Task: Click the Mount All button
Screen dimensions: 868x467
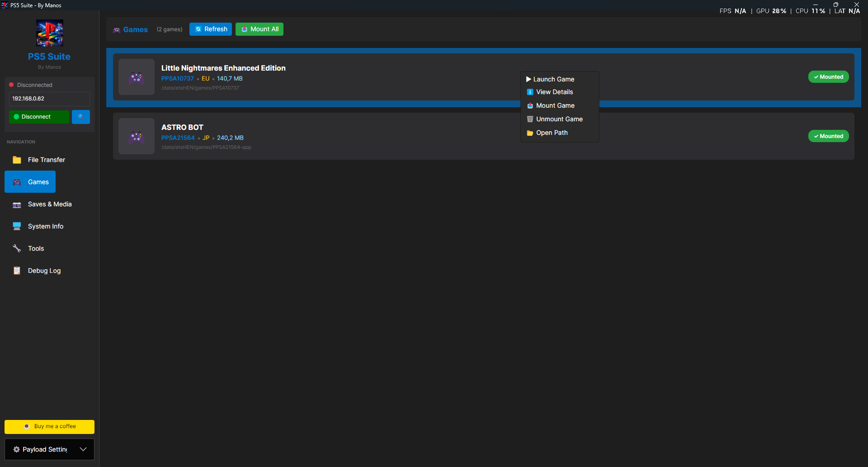Action: (x=259, y=29)
